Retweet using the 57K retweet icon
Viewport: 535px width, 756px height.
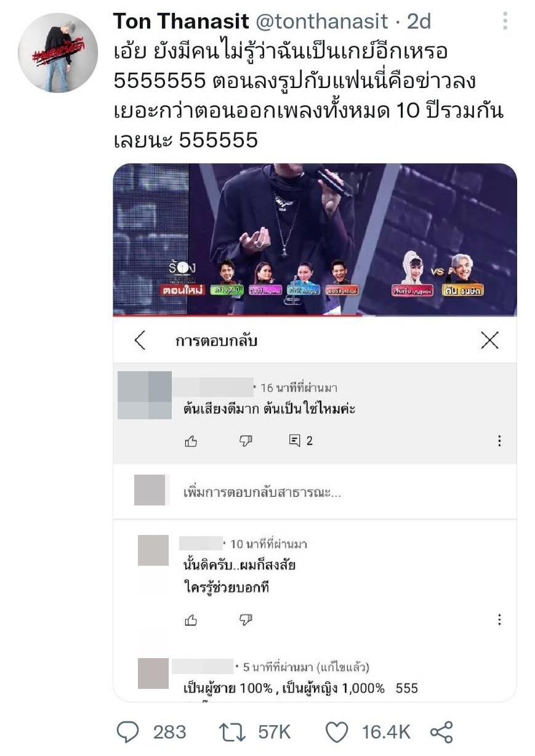point(232,731)
